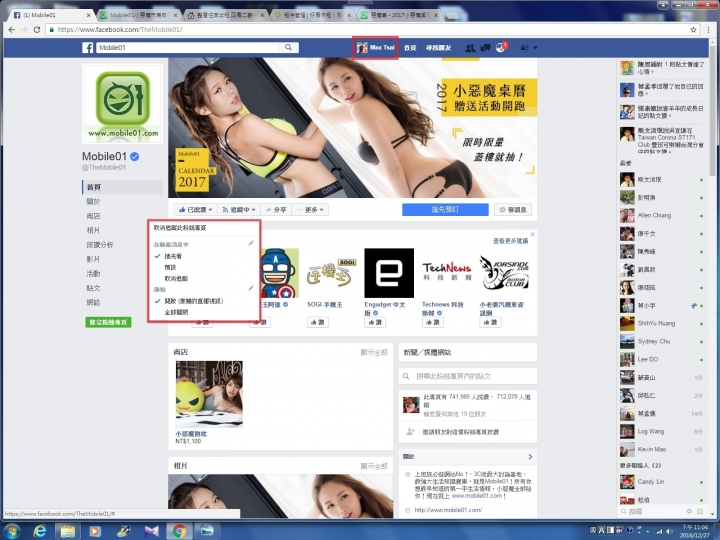Open the 追蹤中 following dropdown

239,210
